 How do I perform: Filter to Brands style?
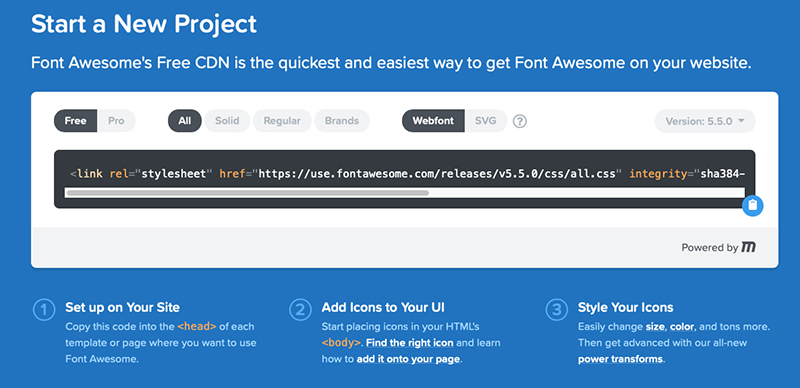pos(342,121)
